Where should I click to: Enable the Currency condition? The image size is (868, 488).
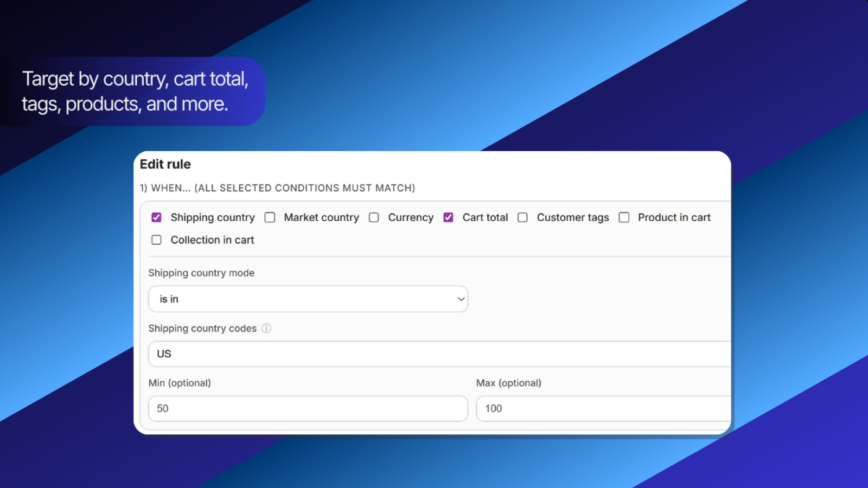(x=374, y=217)
